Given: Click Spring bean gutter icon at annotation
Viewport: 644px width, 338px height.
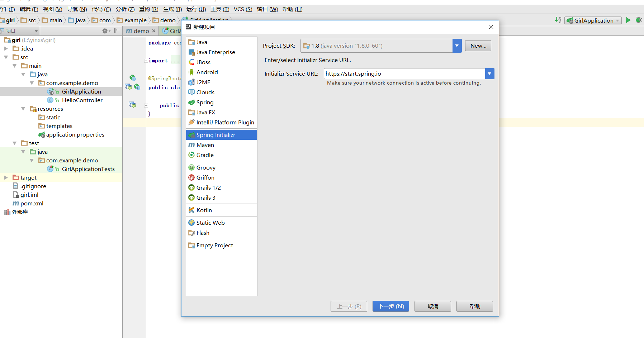Looking at the screenshot, I should 133,78.
